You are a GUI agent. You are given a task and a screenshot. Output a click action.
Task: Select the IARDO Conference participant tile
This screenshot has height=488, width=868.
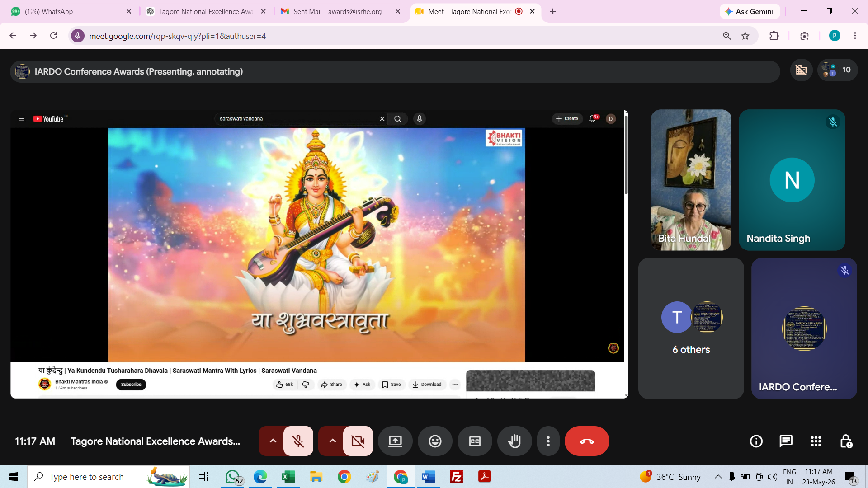(804, 328)
